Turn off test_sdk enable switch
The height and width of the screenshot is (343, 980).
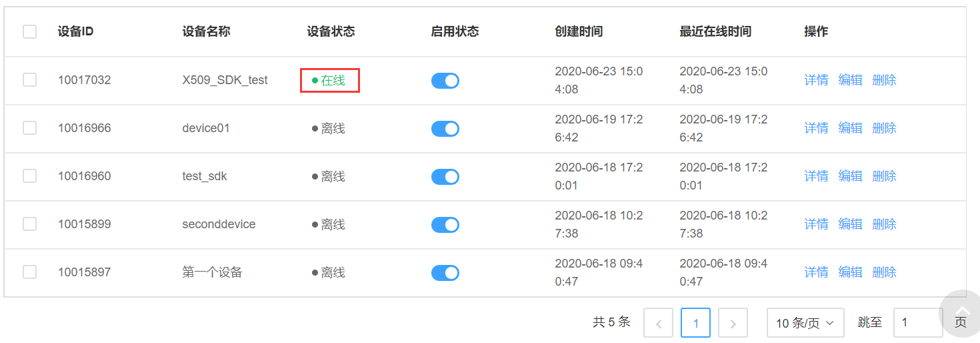coord(445,177)
